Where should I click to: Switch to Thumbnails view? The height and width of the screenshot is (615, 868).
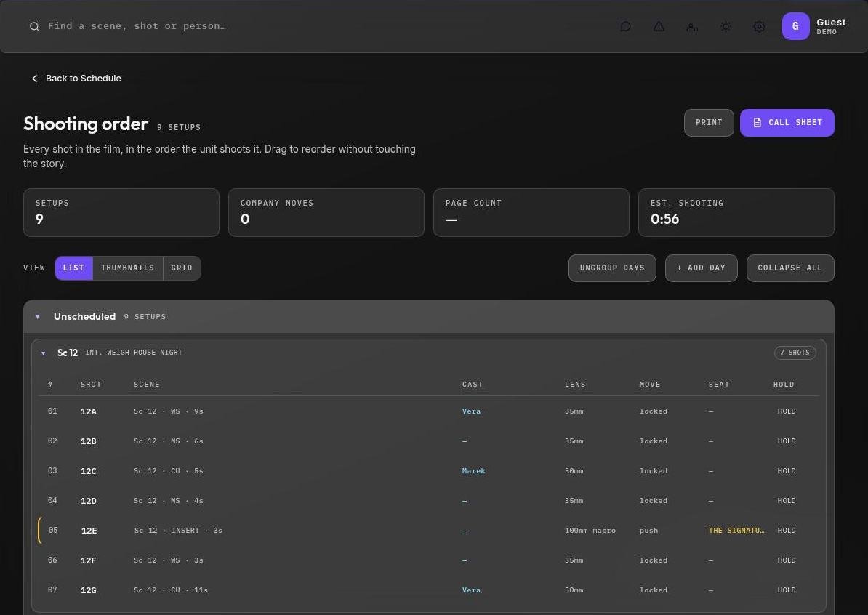(x=128, y=268)
